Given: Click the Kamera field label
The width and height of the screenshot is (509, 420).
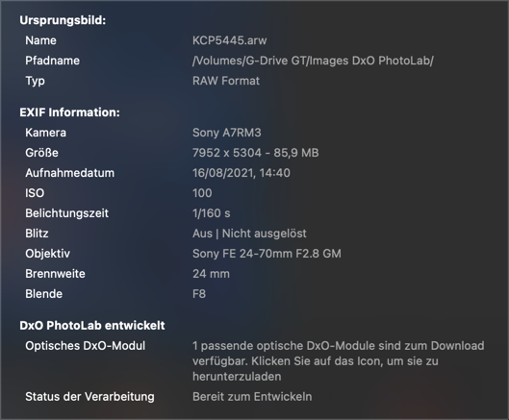Looking at the screenshot, I should tap(46, 133).
